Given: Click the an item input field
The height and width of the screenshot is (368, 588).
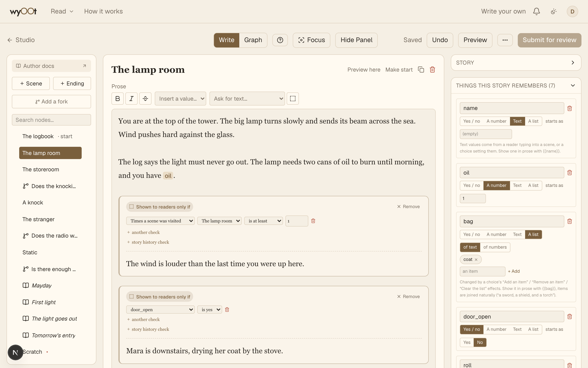Looking at the screenshot, I should click(482, 271).
